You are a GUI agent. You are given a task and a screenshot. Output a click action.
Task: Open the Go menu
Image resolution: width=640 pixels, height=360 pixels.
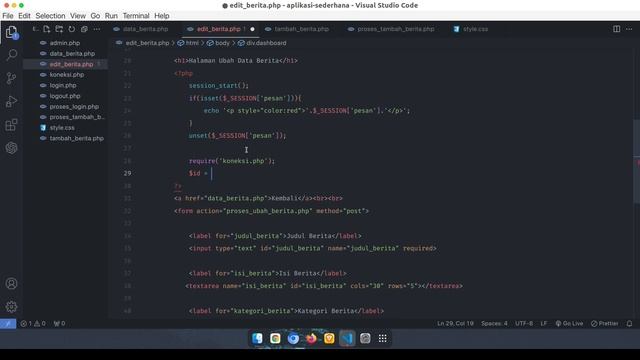tap(95, 16)
